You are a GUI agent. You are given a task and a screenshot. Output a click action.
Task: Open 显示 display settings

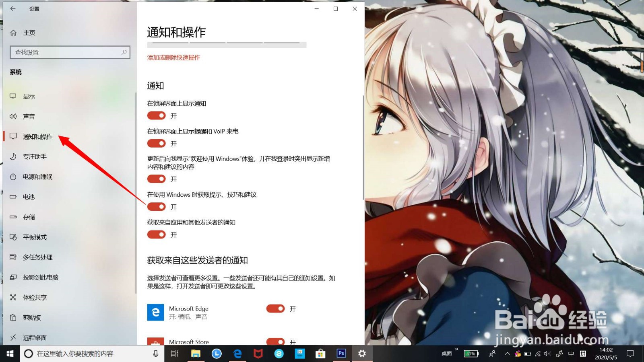[29, 97]
